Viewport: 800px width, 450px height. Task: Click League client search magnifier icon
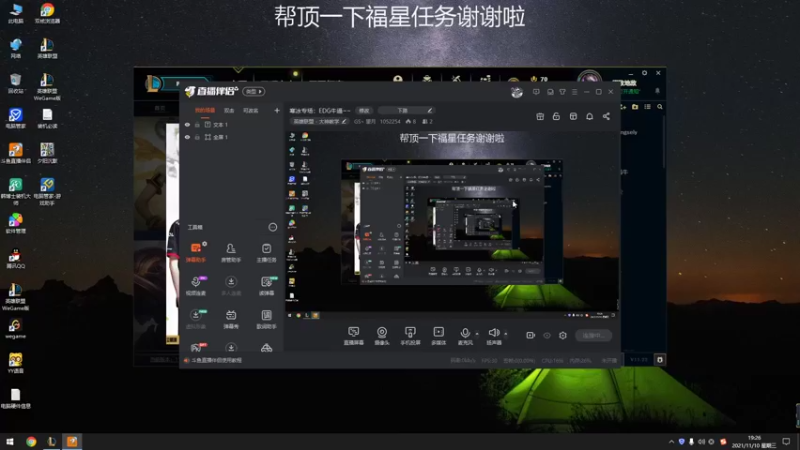[x=660, y=107]
